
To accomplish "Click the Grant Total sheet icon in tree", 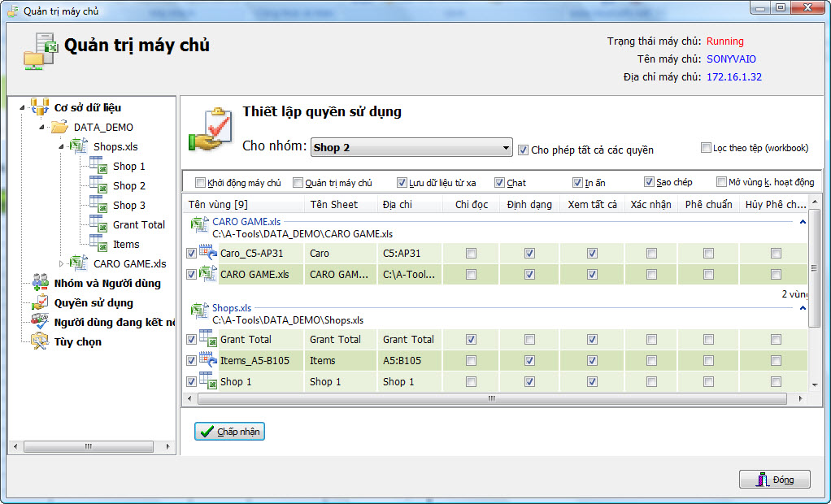I will [98, 224].
